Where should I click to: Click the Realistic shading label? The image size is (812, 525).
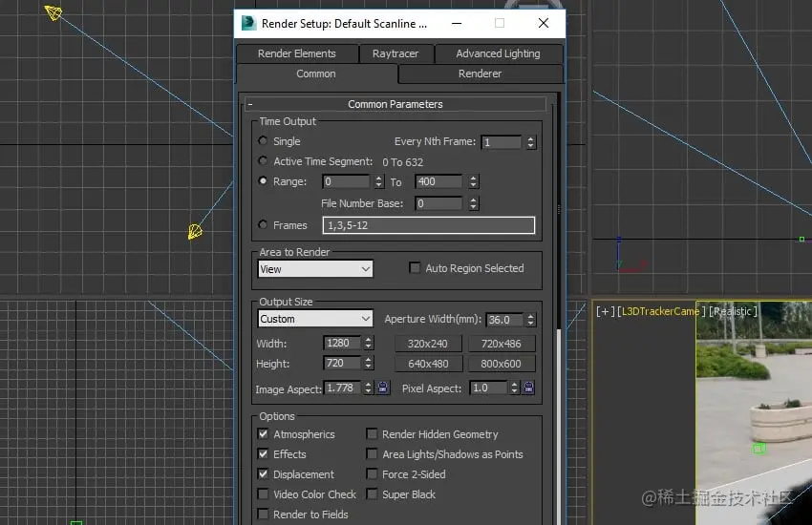733,311
